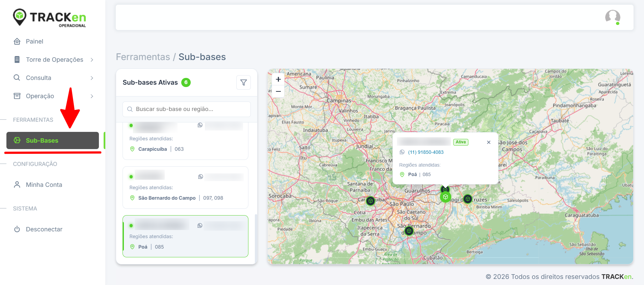Image resolution: width=644 pixels, height=285 pixels.
Task: Click the active sub-bases count badge 6
Action: [x=186, y=82]
